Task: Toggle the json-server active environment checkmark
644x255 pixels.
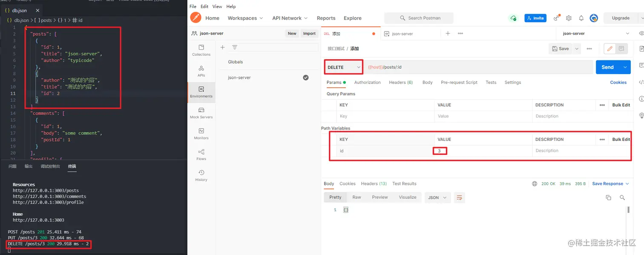Action: 305,77
